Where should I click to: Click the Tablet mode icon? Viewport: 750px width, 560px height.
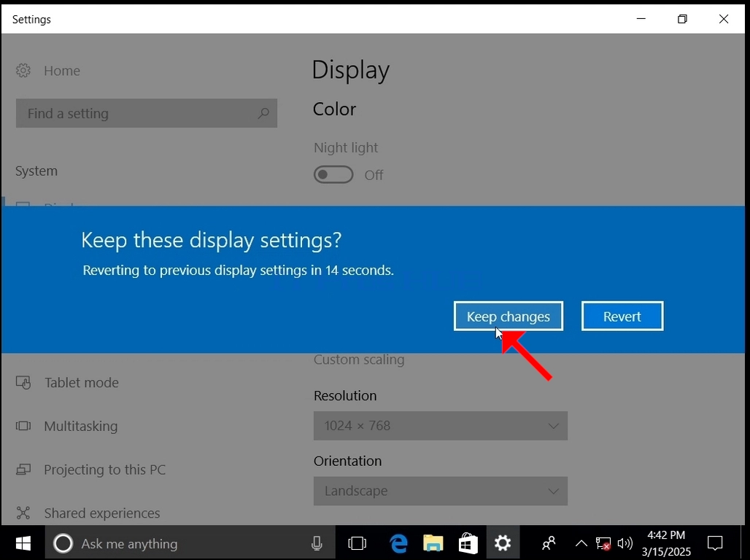[23, 383]
